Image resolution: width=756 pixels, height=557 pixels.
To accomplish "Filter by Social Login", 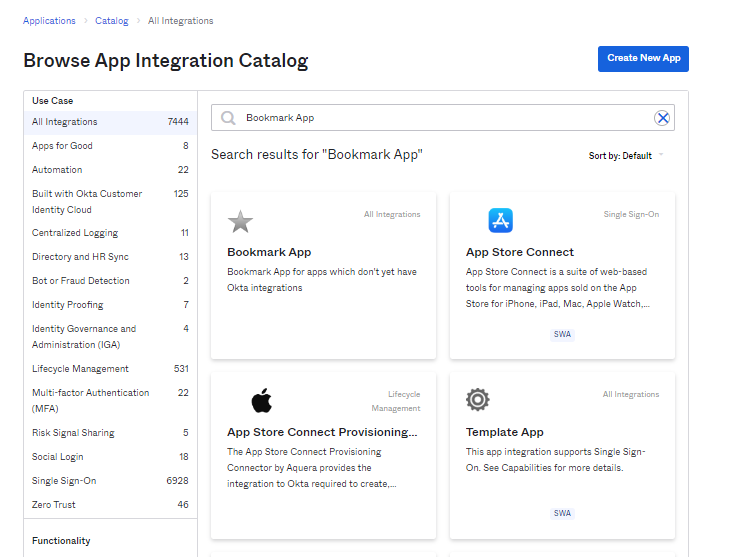I will pos(59,457).
